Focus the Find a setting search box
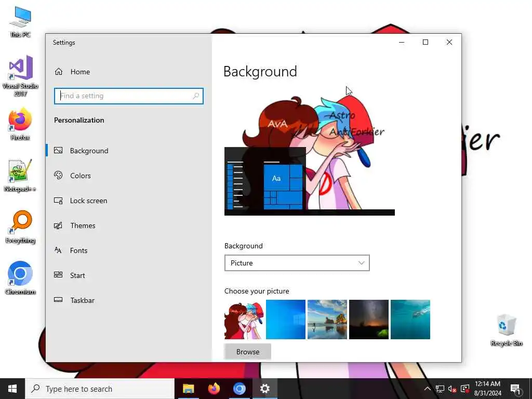Screen dimensions: 532x399 [129, 96]
